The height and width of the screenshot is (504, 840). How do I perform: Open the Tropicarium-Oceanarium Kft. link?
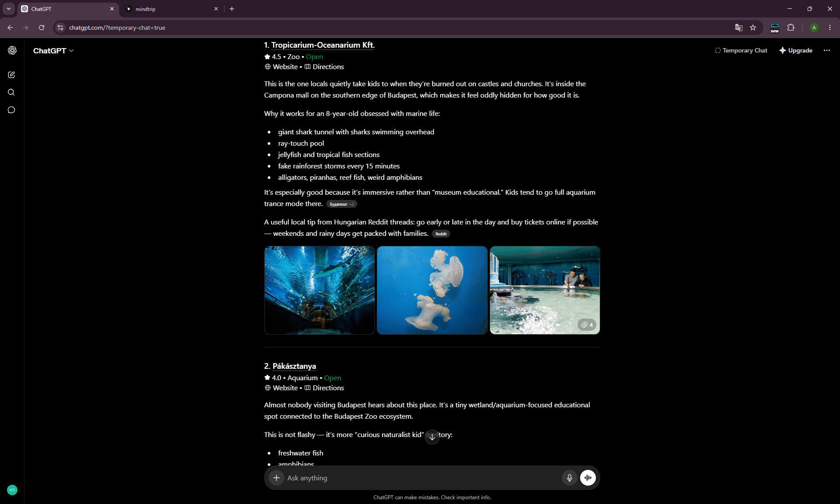click(x=323, y=45)
